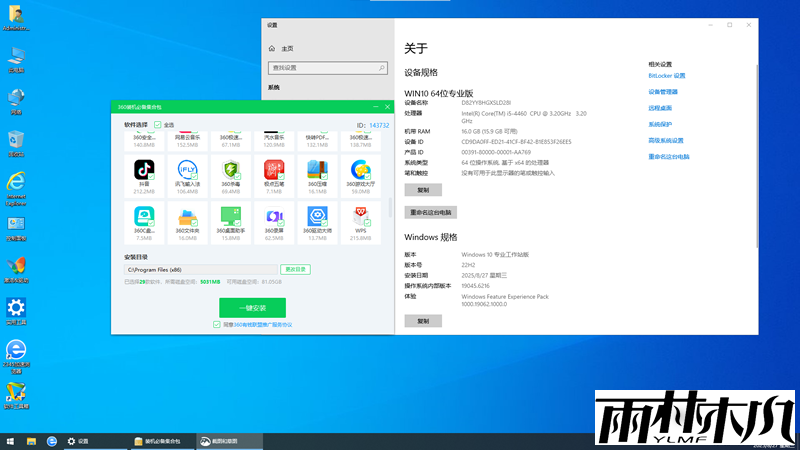
Task: Toggle the 全选 select-all checkbox
Action: click(158, 124)
